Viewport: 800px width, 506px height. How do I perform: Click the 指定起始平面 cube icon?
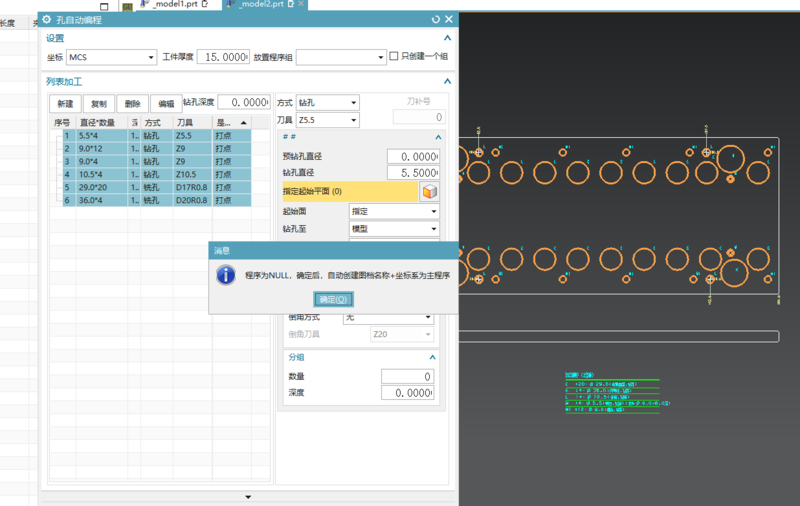point(430,191)
